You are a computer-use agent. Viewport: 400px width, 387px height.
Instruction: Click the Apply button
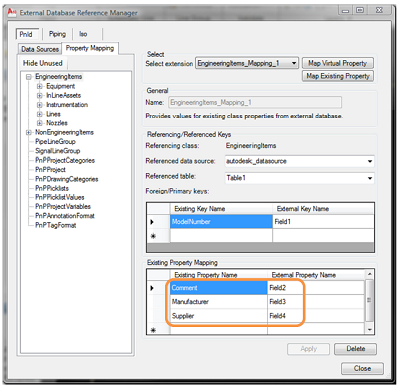pos(308,349)
